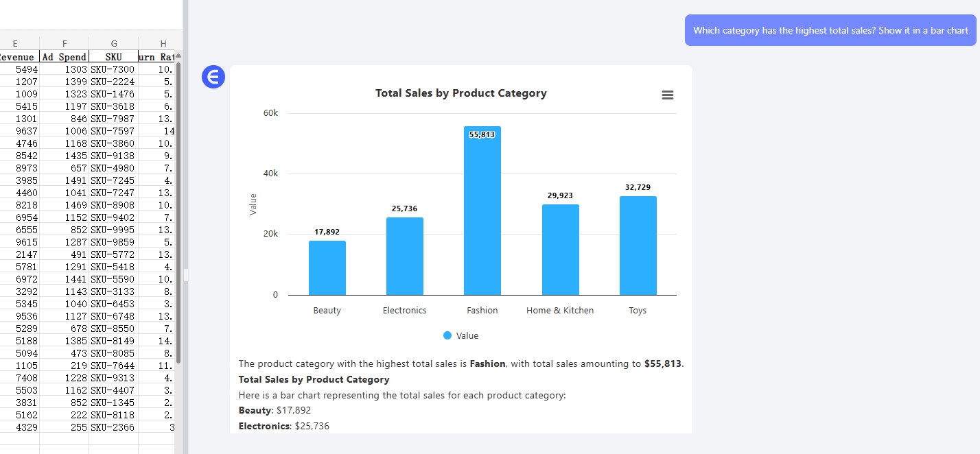Click the Toys bar in chart
Image resolution: width=980 pixels, height=454 pixels.
[x=638, y=246]
